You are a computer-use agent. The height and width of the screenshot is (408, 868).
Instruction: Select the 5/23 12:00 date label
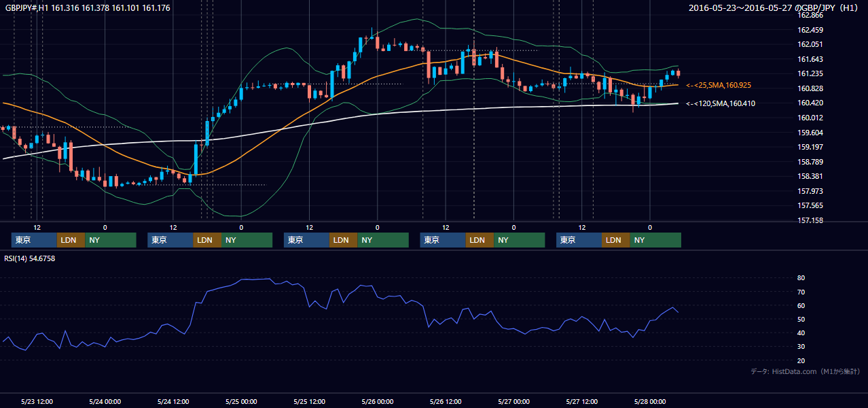click(x=37, y=401)
